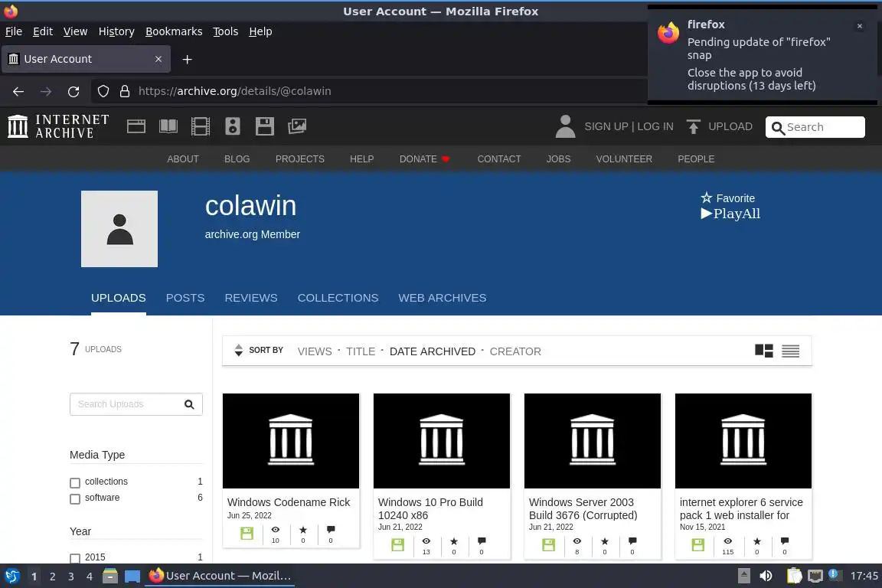Open the Windows Codename Rick thumbnail
The width and height of the screenshot is (882, 588).
pos(291,441)
